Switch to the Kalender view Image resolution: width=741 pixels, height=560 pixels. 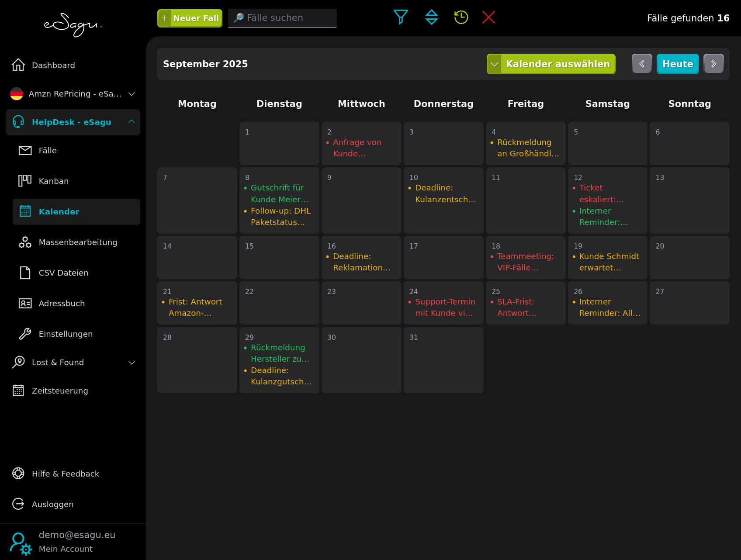point(59,211)
